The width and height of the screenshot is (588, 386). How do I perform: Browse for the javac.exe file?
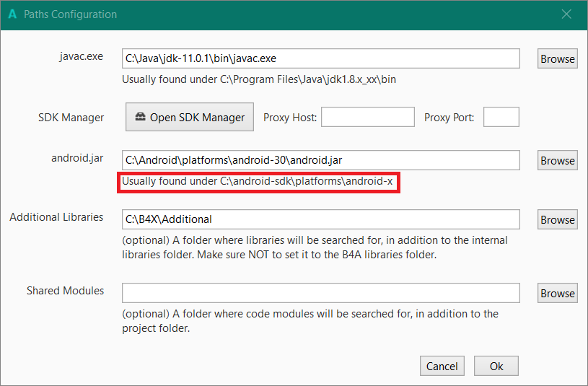pyautogui.click(x=557, y=59)
